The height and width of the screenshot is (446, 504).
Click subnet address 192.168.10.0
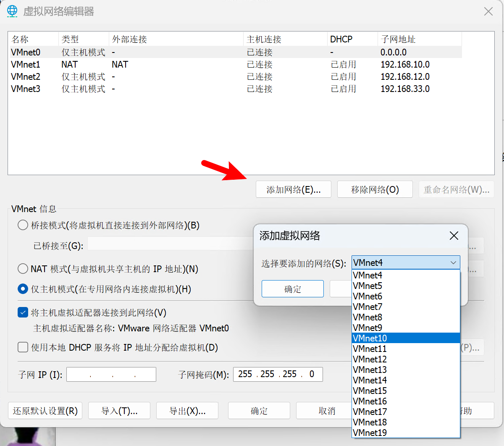coord(405,64)
